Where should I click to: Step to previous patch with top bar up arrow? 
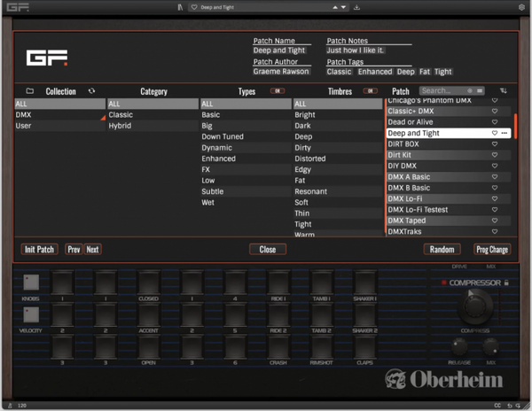coord(335,7)
